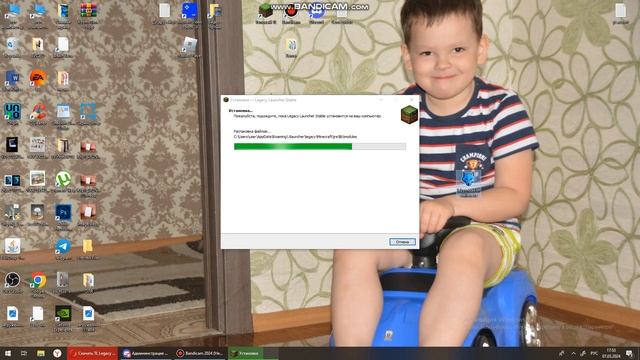
Task: Open the yellow folder beside Telegram
Action: pos(88,247)
